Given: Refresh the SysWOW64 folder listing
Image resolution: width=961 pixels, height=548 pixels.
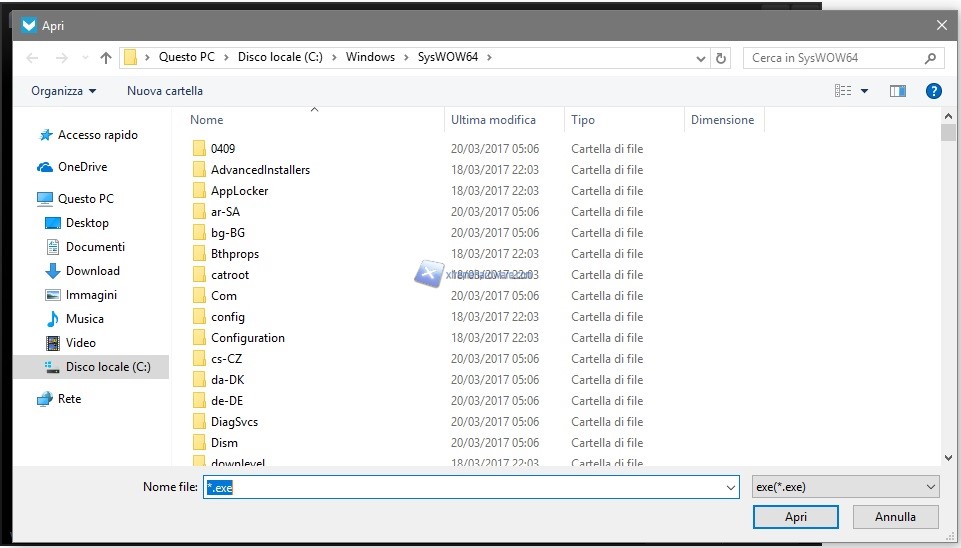Looking at the screenshot, I should click(722, 58).
